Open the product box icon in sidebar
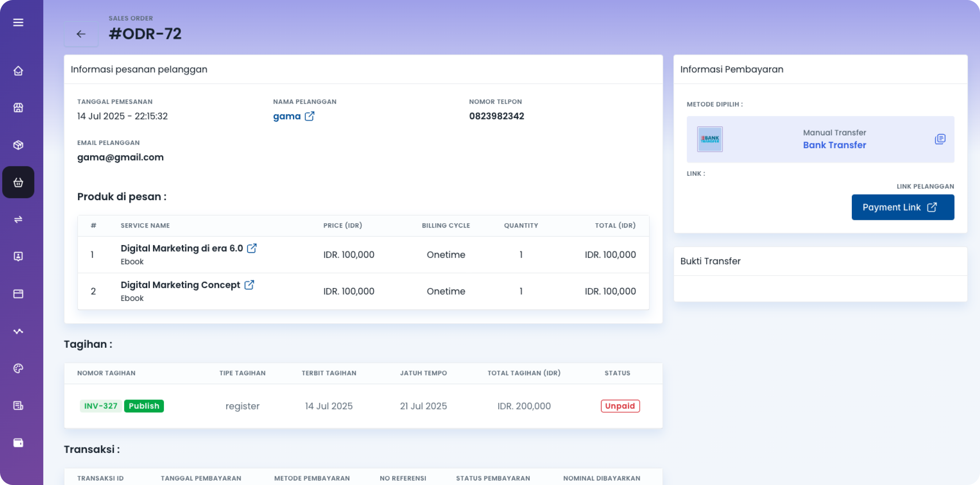 pos(18,145)
